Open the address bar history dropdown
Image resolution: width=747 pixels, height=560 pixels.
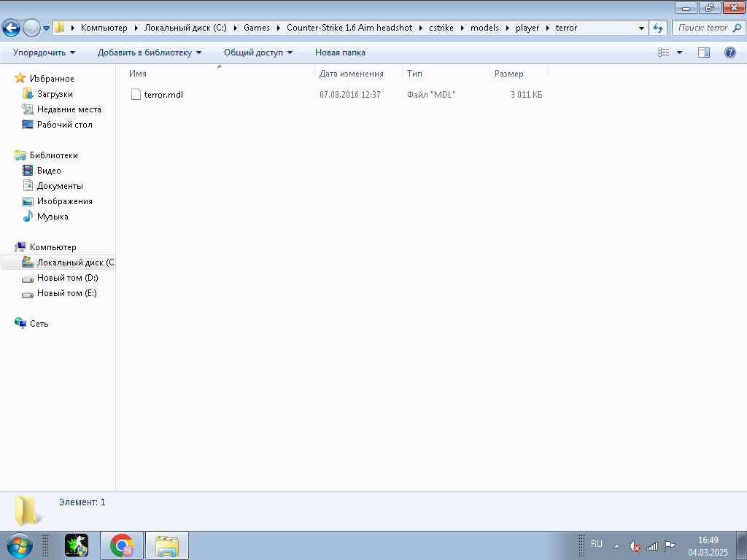point(641,28)
